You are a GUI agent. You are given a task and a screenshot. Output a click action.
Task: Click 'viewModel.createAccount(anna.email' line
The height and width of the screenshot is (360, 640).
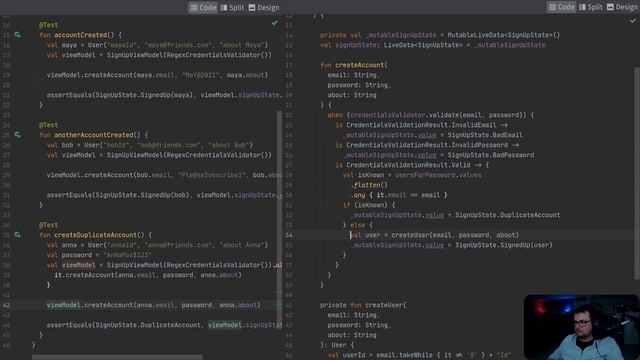[153, 305]
